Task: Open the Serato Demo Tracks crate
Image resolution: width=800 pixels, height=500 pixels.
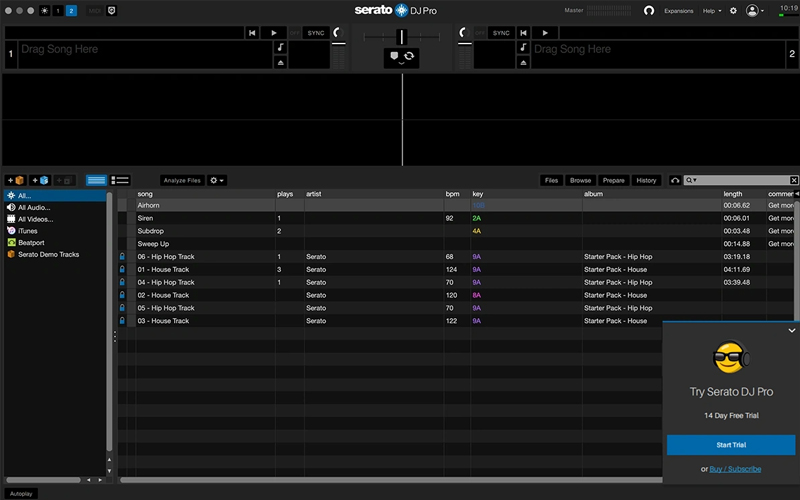Action: pyautogui.click(x=48, y=255)
